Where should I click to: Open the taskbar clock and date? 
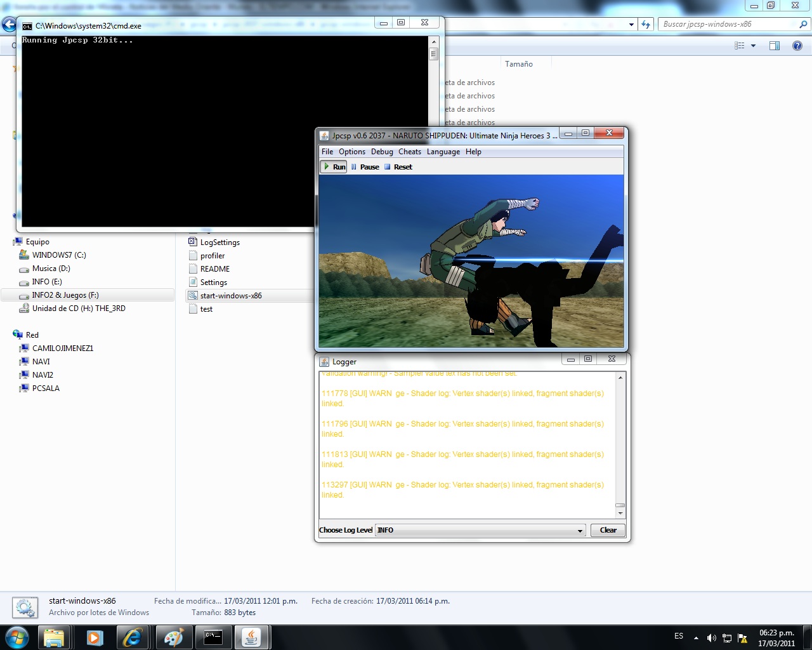tap(776, 638)
